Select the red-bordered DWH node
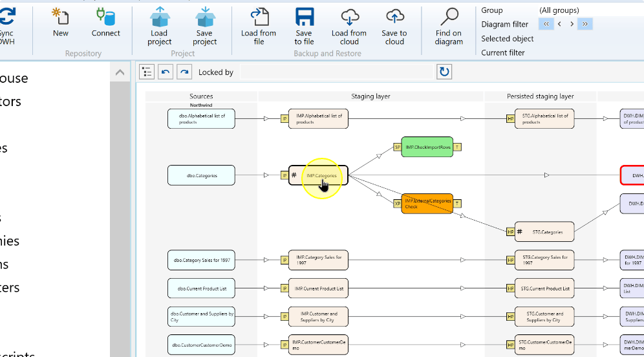 pyautogui.click(x=632, y=175)
